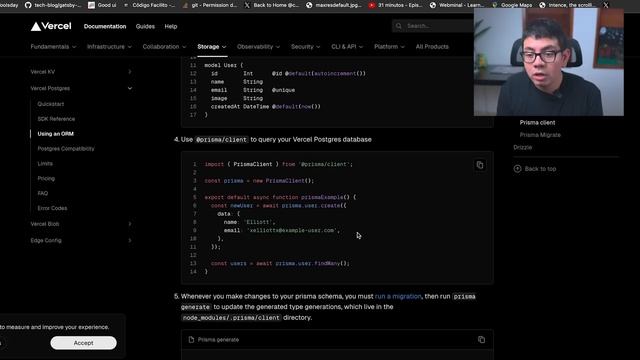Click the search magnifier icon
The height and width of the screenshot is (360, 640).
[x=398, y=26]
